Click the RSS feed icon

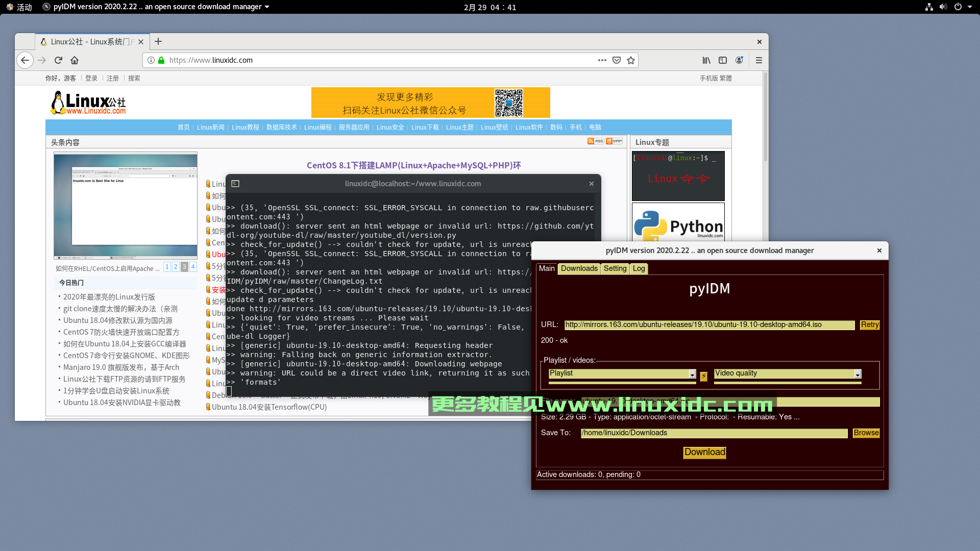click(x=596, y=141)
